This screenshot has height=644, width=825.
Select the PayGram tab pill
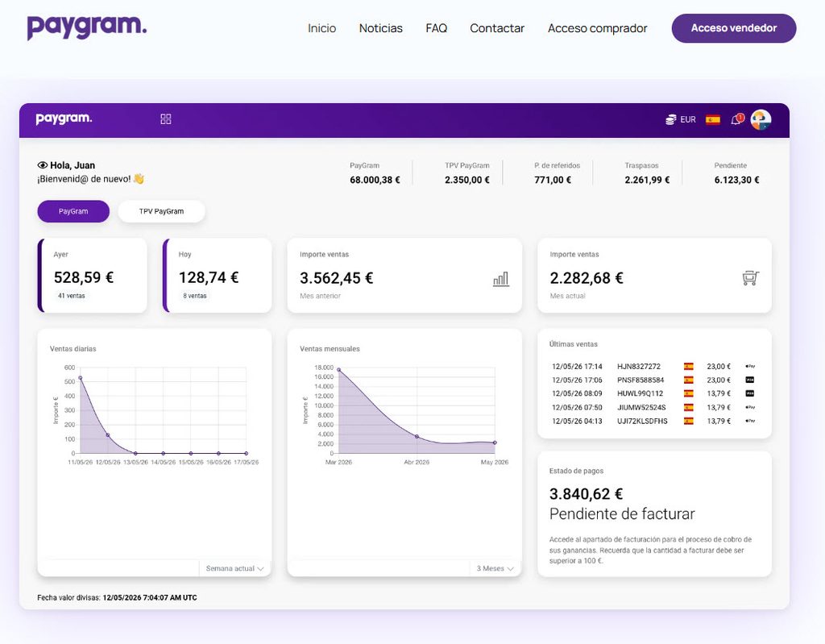(x=73, y=211)
